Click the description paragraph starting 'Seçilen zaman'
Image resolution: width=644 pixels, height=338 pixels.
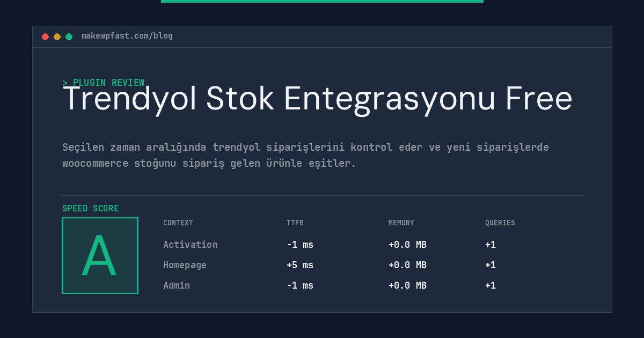(x=305, y=155)
